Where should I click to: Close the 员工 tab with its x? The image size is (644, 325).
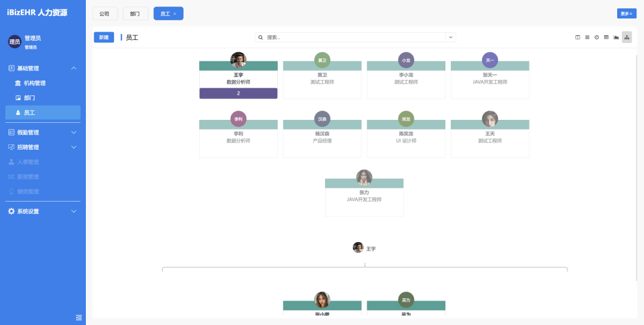(x=175, y=14)
